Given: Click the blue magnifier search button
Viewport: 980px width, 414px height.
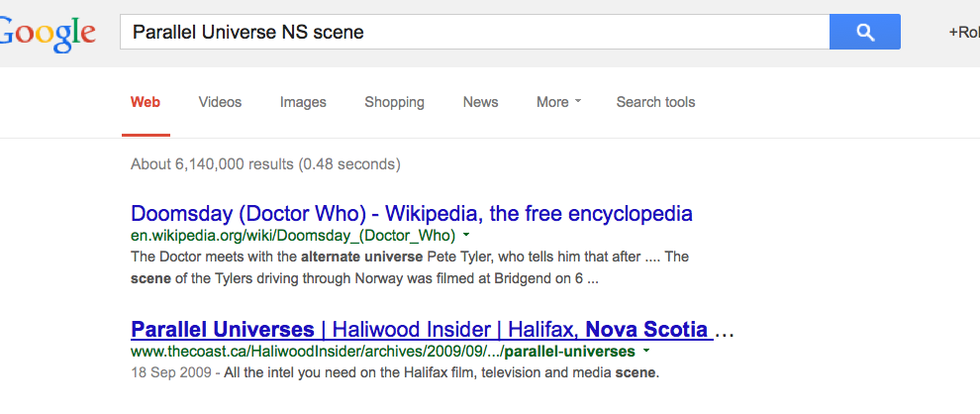Looking at the screenshot, I should pyautogui.click(x=865, y=32).
